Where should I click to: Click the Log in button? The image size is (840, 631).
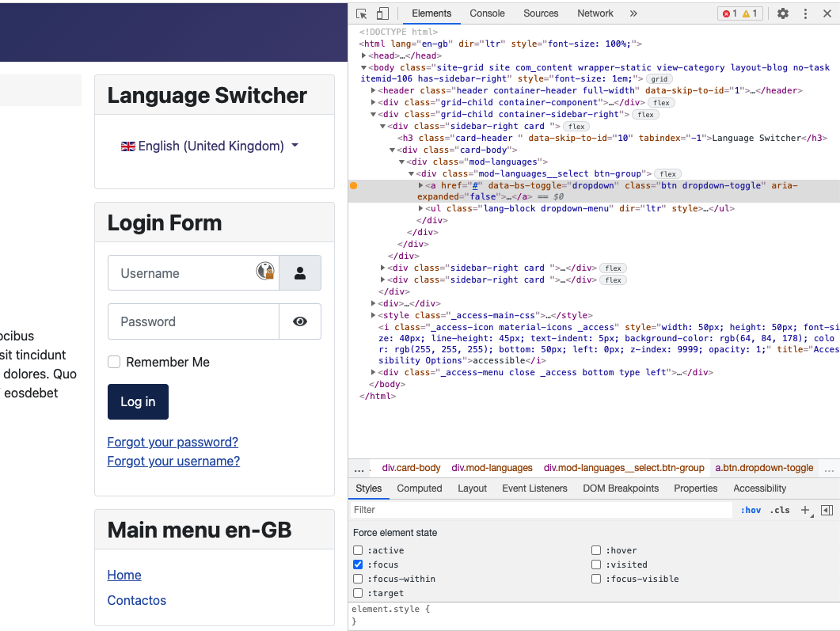tap(139, 401)
